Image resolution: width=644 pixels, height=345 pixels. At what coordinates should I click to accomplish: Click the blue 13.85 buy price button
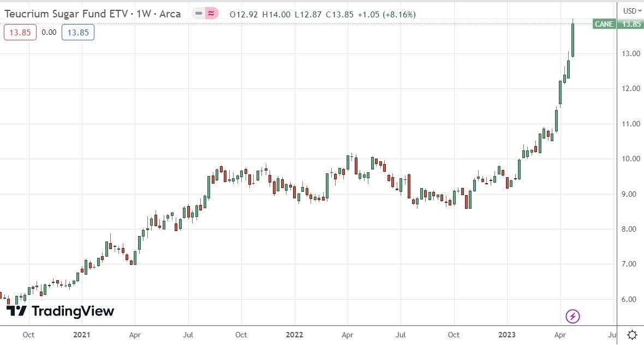click(78, 32)
